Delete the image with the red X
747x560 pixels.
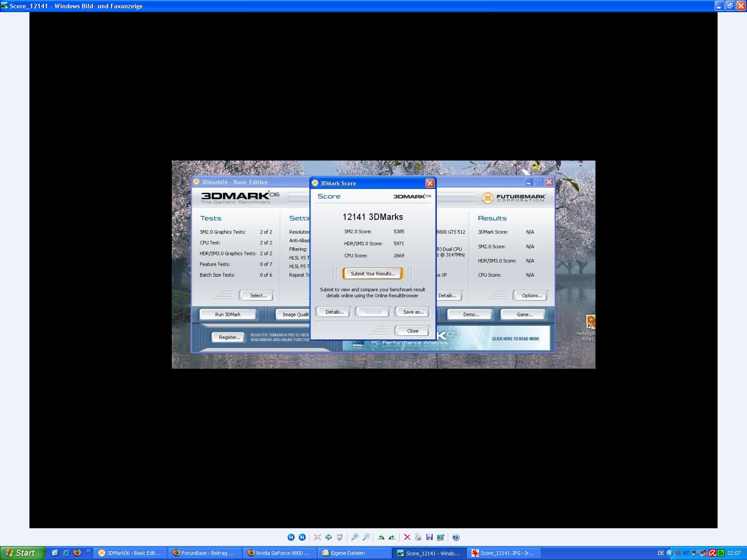coord(407,537)
